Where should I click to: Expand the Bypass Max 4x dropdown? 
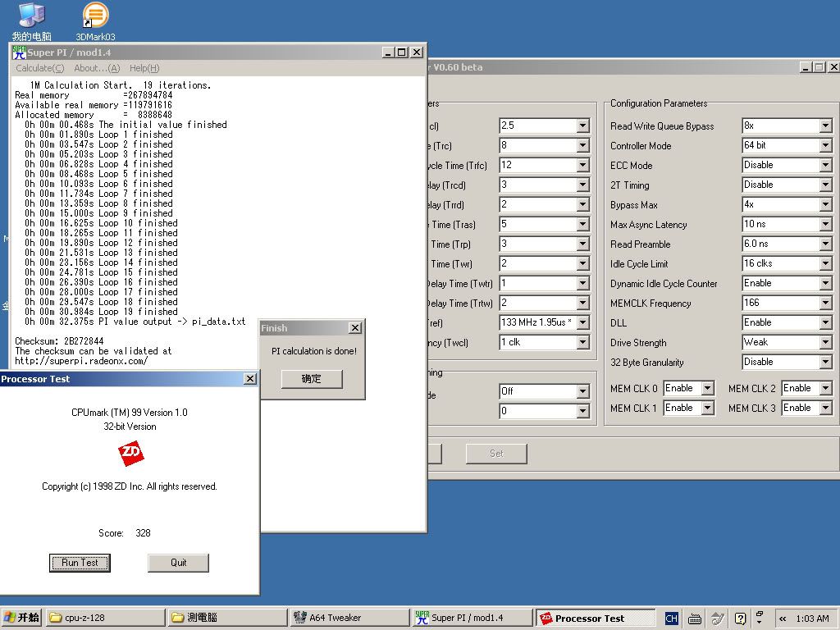click(825, 204)
